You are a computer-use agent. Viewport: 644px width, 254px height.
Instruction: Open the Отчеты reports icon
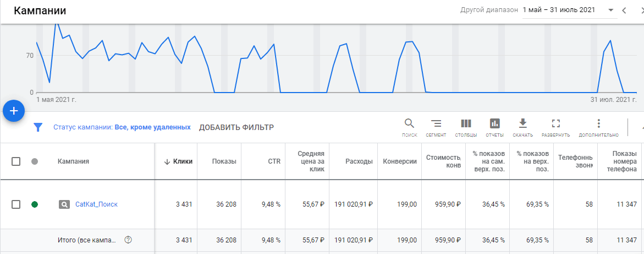click(x=495, y=124)
